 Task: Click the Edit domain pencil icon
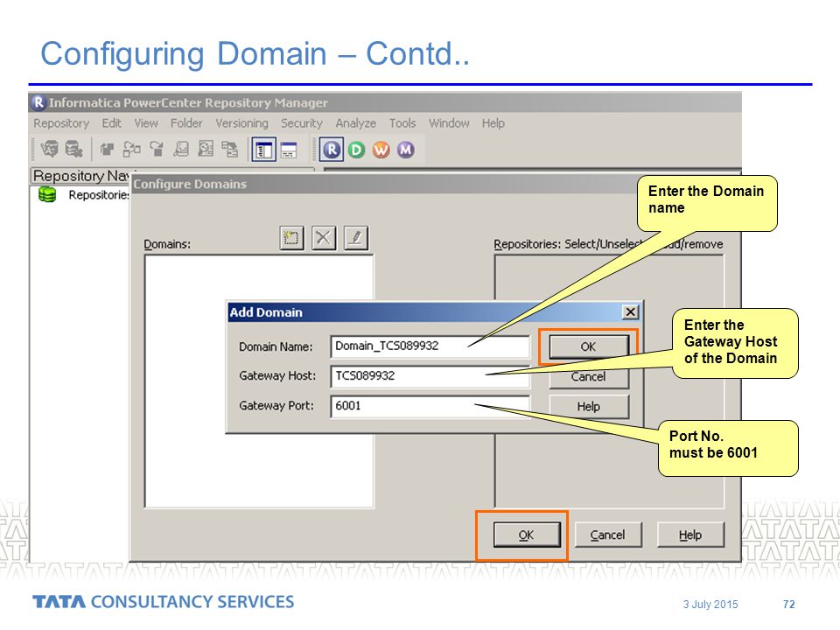tap(356, 237)
